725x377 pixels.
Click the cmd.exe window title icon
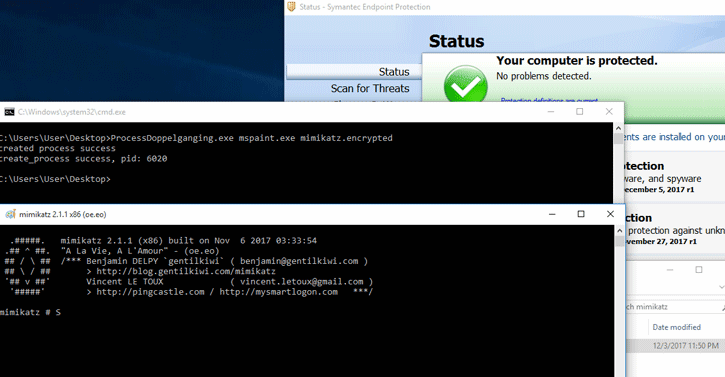point(9,112)
